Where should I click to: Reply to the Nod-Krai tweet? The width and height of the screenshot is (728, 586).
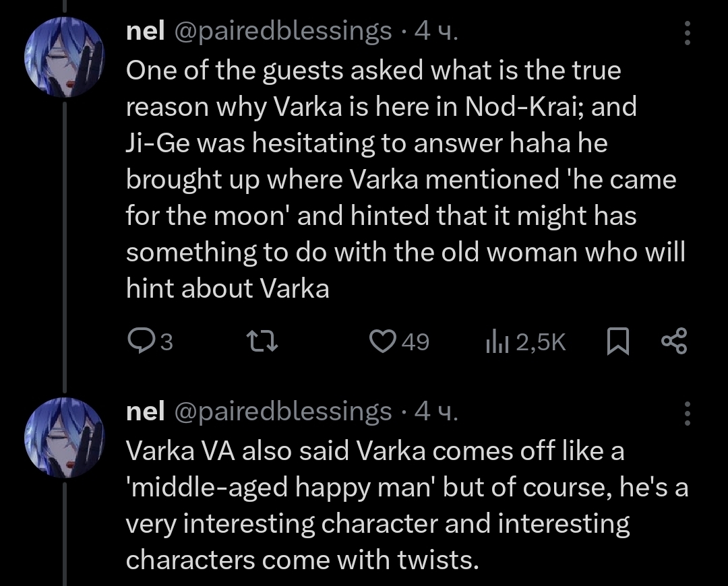(143, 343)
